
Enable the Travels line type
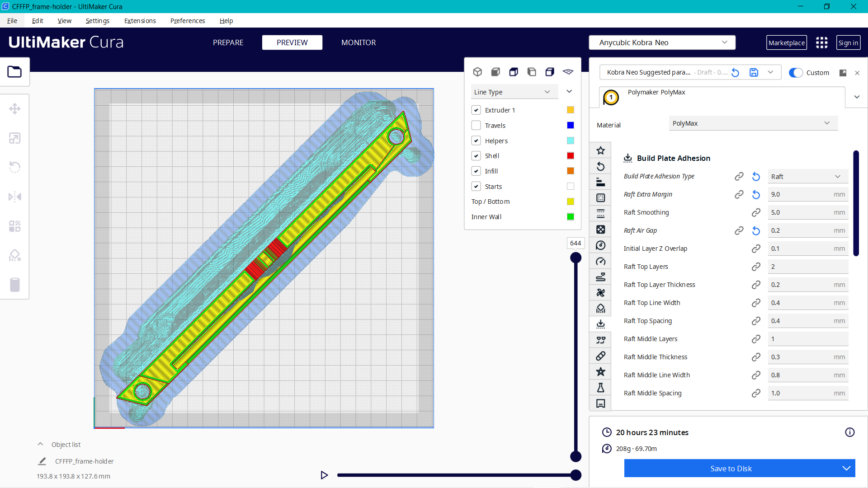click(x=476, y=125)
